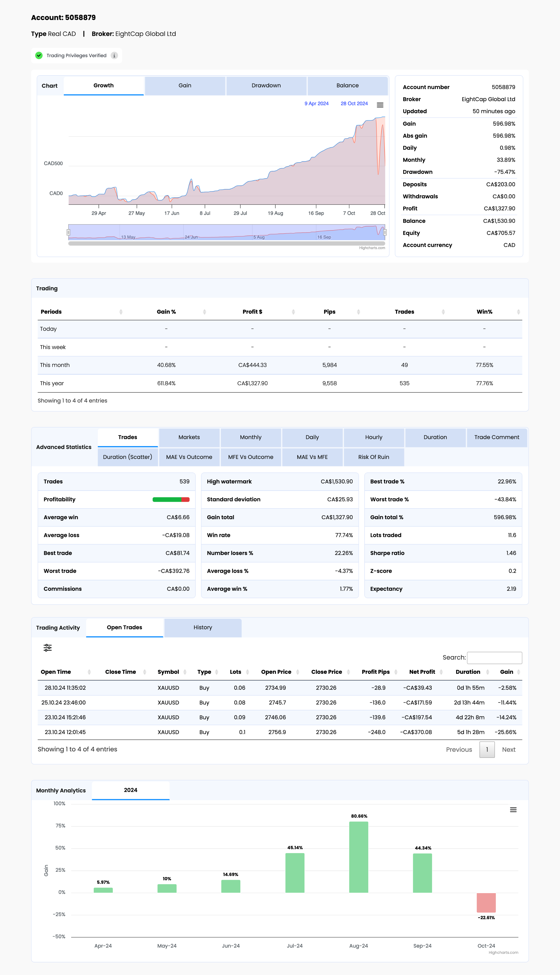The height and width of the screenshot is (975, 560).
Task: Click the Next pagination button
Action: tap(508, 749)
